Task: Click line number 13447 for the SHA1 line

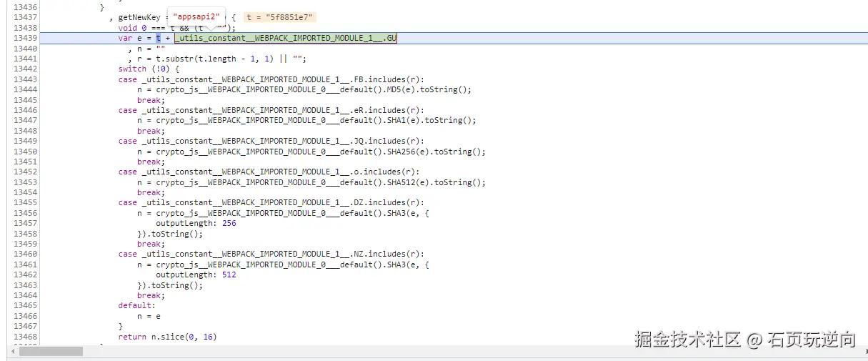Action: [x=26, y=120]
